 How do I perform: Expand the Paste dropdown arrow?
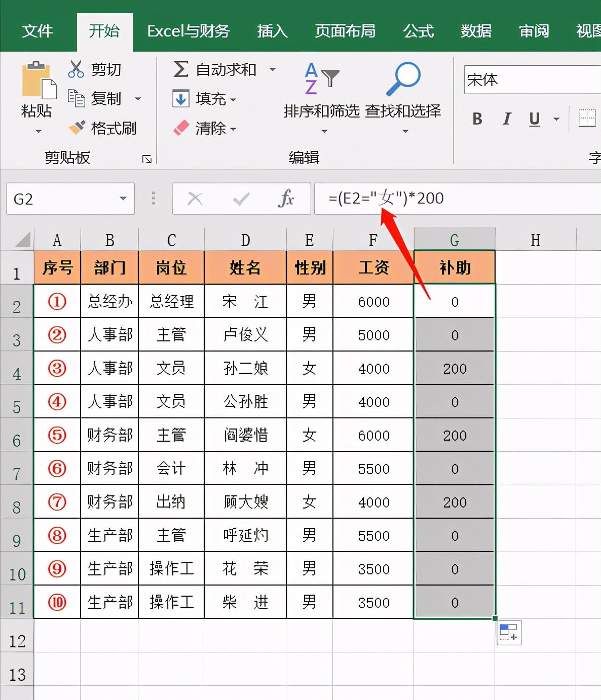pos(39,131)
